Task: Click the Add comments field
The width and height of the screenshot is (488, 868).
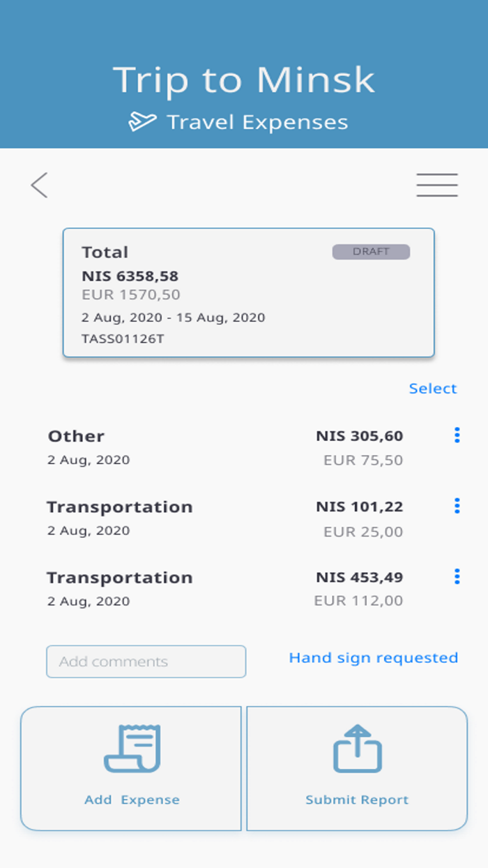Action: pos(146,661)
